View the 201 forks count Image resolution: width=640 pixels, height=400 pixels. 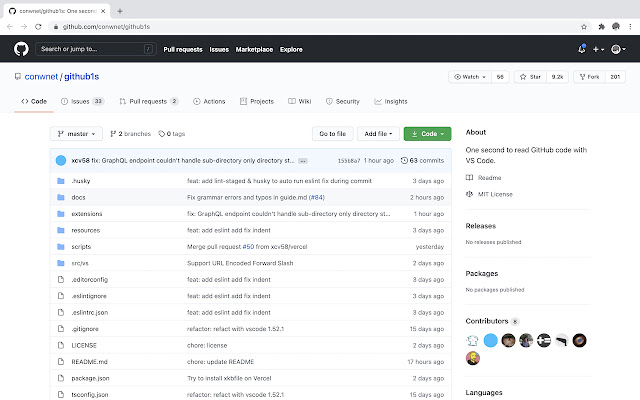point(615,77)
